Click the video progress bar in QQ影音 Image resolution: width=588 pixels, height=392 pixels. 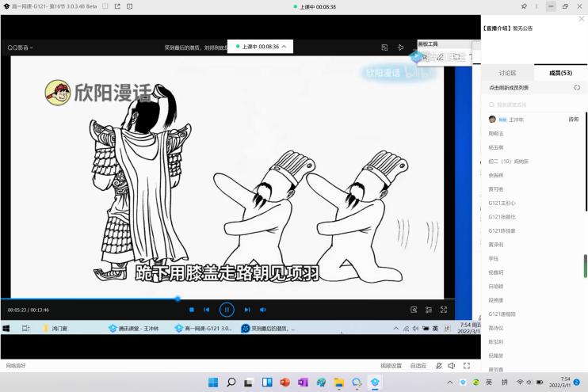(x=238, y=299)
